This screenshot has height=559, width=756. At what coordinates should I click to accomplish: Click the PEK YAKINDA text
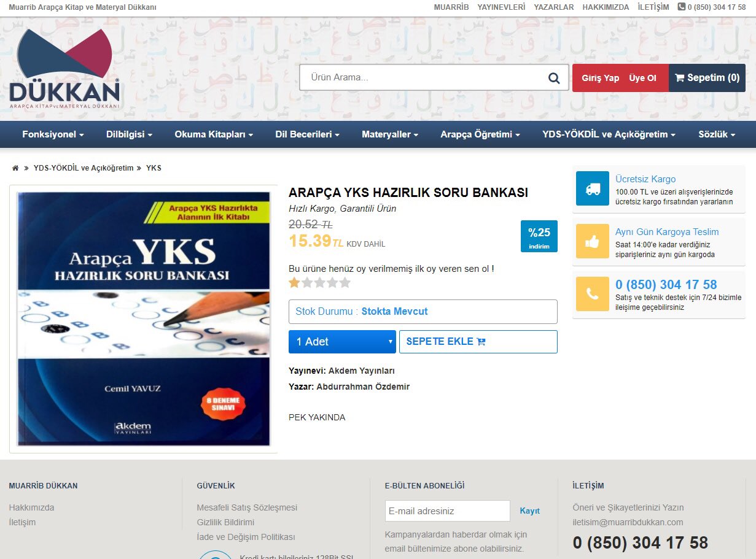(x=317, y=417)
